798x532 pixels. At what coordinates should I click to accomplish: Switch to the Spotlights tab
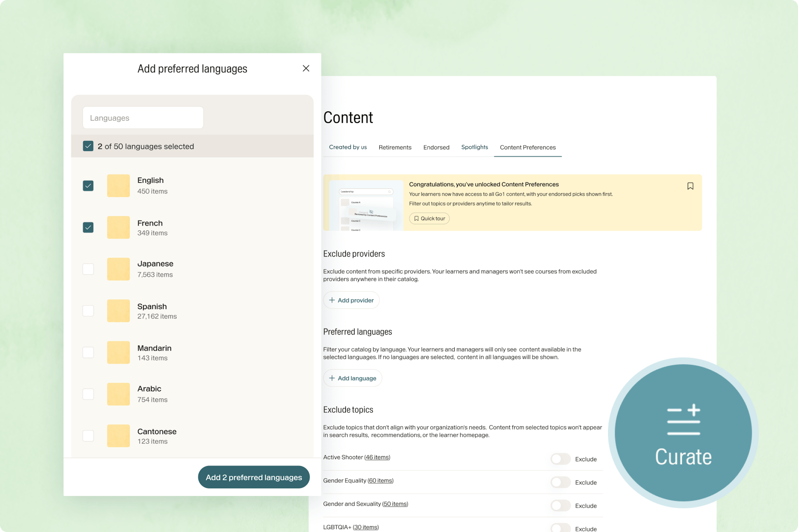(x=474, y=147)
